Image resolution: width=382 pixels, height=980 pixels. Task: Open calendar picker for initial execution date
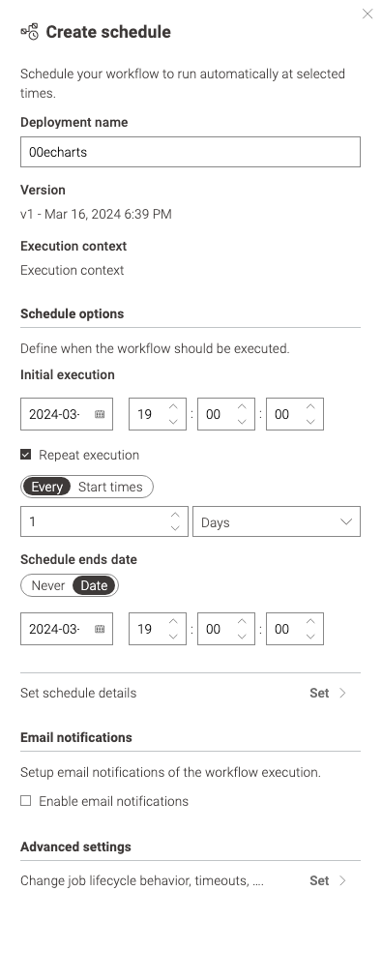100,414
